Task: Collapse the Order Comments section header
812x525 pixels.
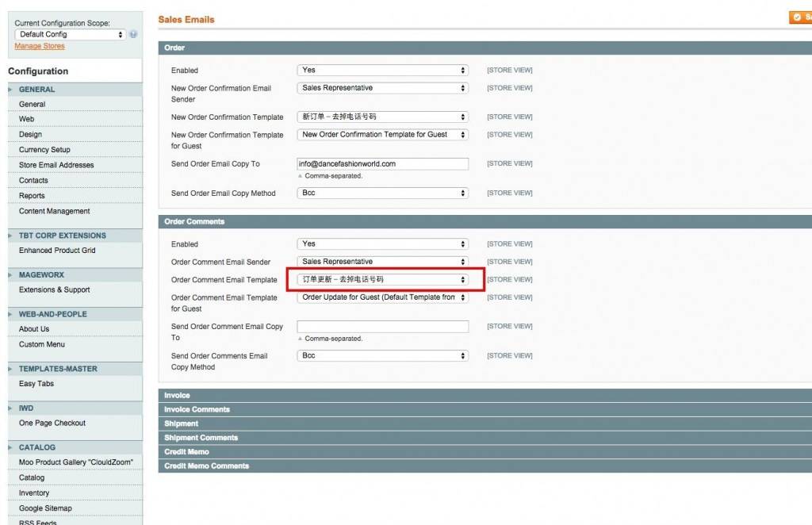Action: (x=194, y=221)
